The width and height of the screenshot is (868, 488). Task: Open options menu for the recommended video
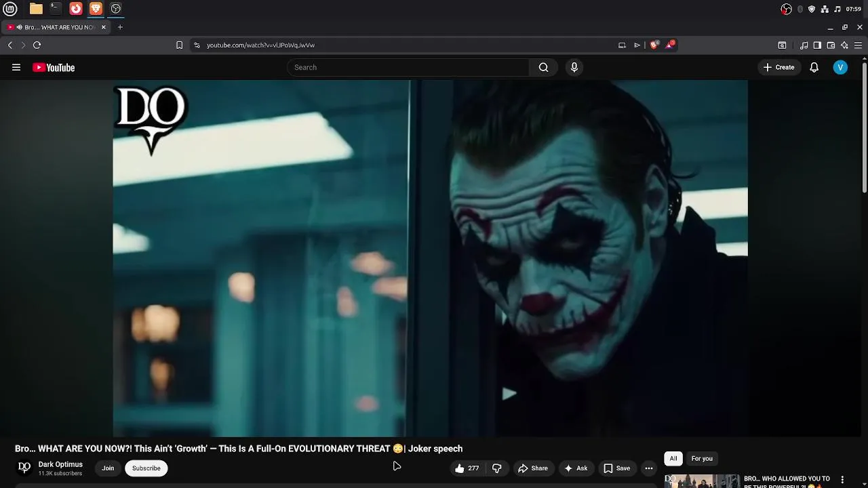pyautogui.click(x=842, y=480)
